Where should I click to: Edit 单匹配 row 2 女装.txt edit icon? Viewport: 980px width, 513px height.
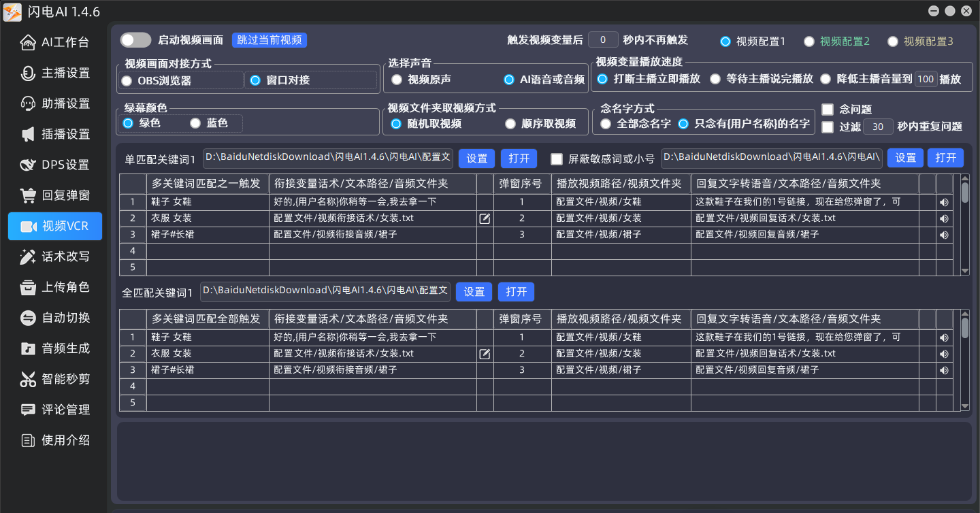point(485,218)
